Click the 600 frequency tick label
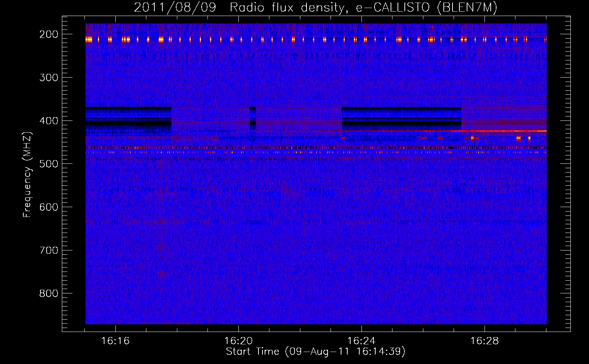Screen dimensions: 589x364 coord(49,207)
